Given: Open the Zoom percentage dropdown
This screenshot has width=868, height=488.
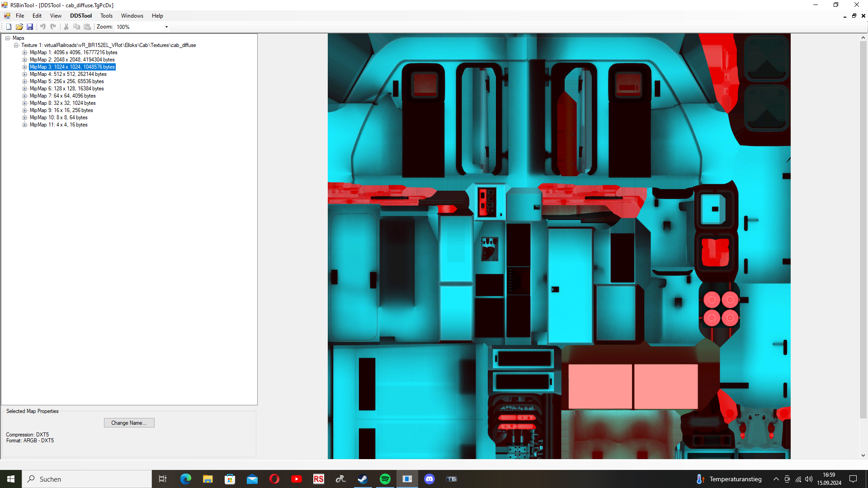Looking at the screenshot, I should pyautogui.click(x=166, y=27).
